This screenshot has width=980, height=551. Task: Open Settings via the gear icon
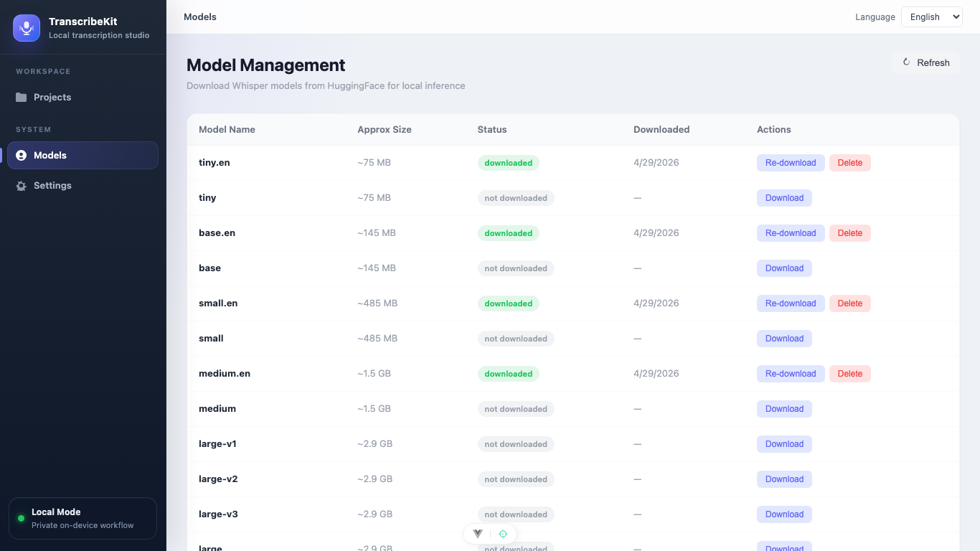pos(22,186)
